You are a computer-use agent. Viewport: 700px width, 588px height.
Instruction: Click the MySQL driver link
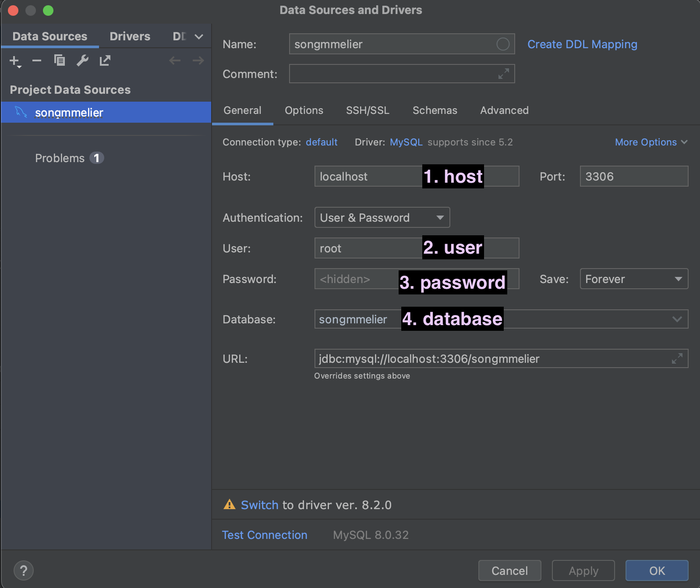406,142
